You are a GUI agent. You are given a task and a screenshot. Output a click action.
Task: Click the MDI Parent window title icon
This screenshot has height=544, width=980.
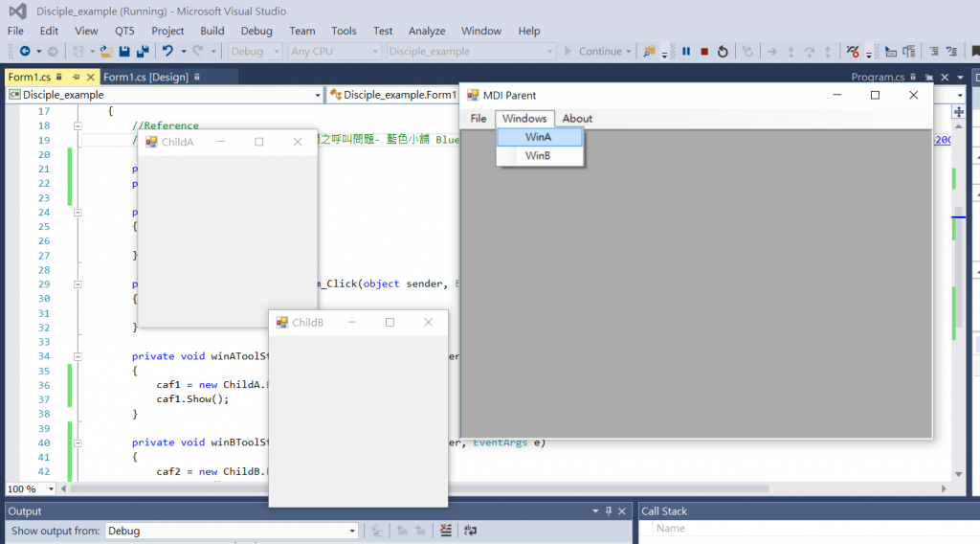473,95
